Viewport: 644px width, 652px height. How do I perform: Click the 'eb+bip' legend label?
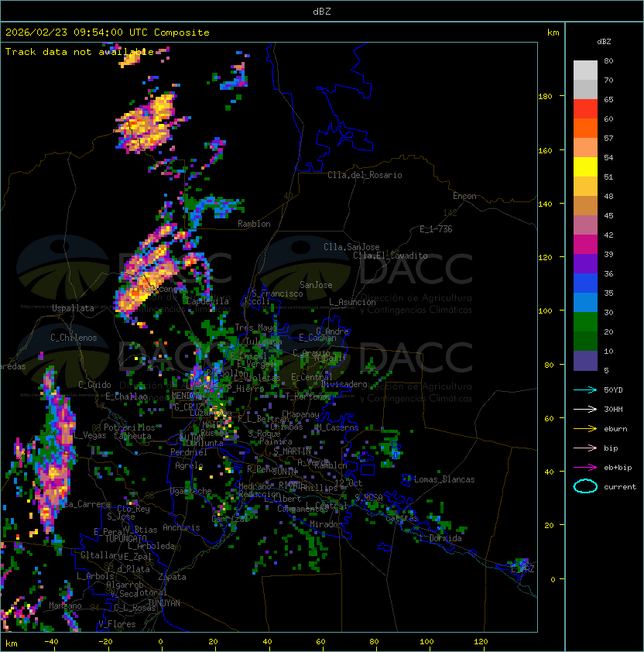point(618,468)
